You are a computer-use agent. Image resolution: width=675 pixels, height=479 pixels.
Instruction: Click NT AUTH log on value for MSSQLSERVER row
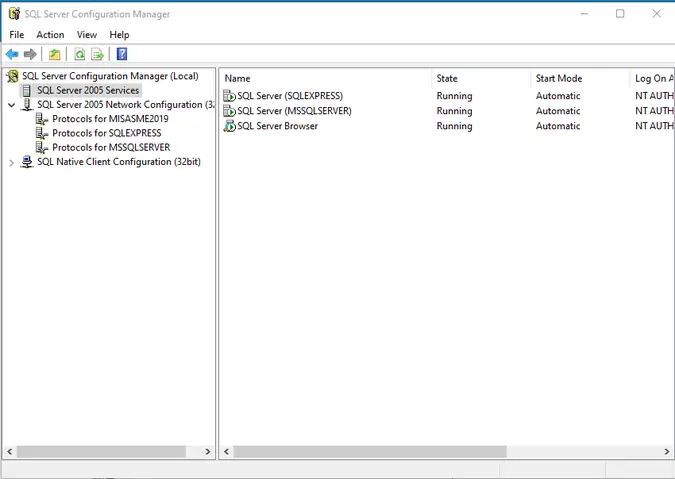coord(654,111)
